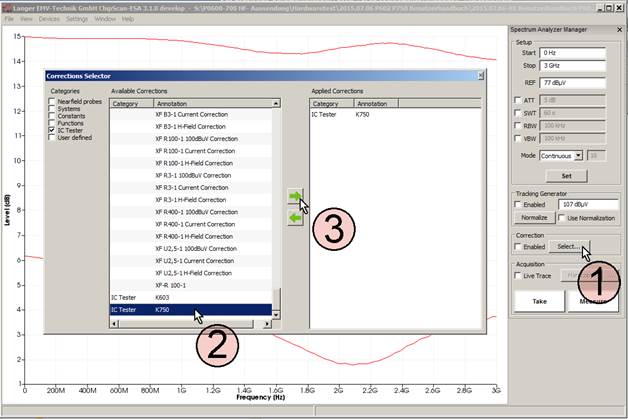Click the Langer EMV app icon in title bar

6,6
